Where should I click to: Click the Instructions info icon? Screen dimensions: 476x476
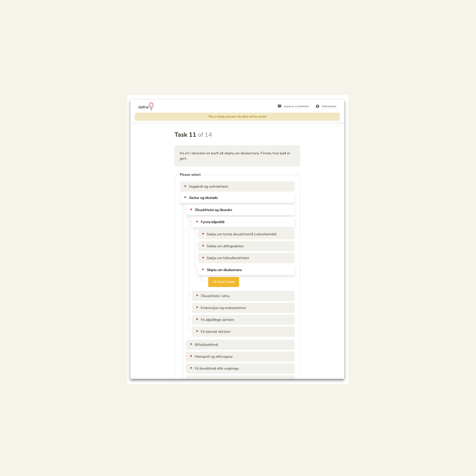[x=317, y=106]
